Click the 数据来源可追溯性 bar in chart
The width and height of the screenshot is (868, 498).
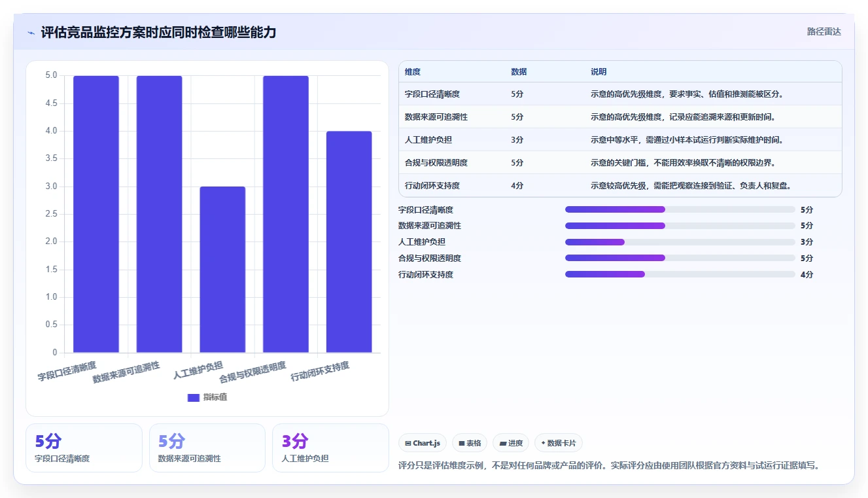pos(159,214)
